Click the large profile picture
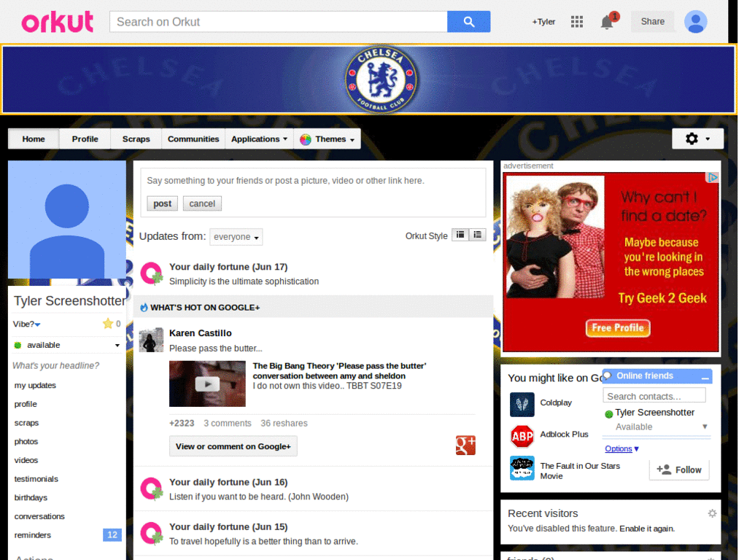The width and height of the screenshot is (747, 560). point(66,219)
